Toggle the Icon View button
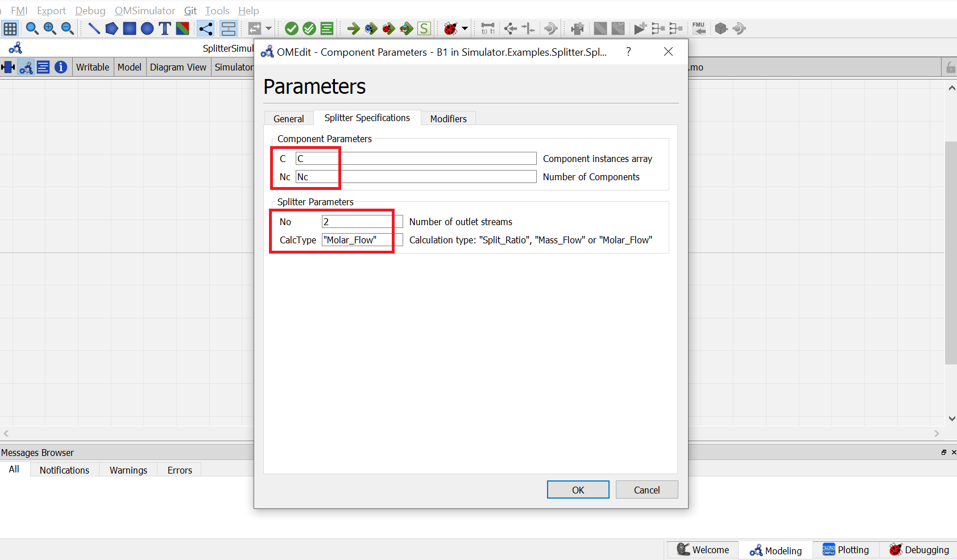The image size is (957, 560). (8, 67)
